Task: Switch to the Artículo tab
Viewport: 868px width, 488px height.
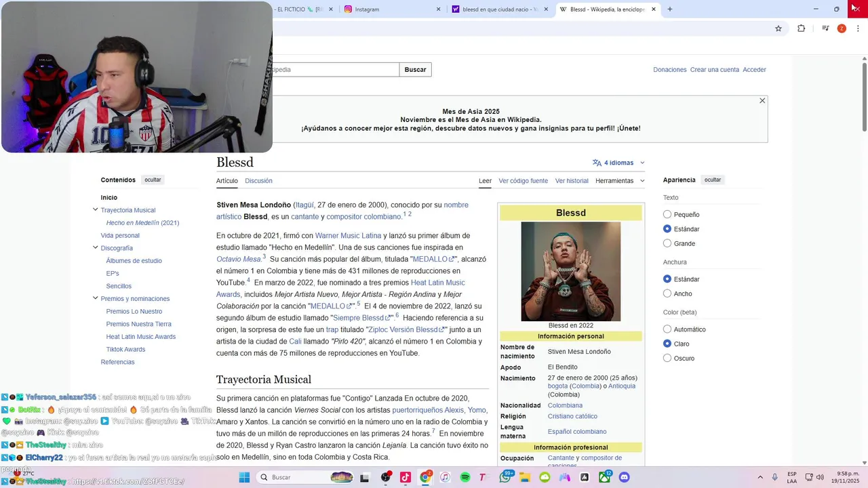Action: 227,181
